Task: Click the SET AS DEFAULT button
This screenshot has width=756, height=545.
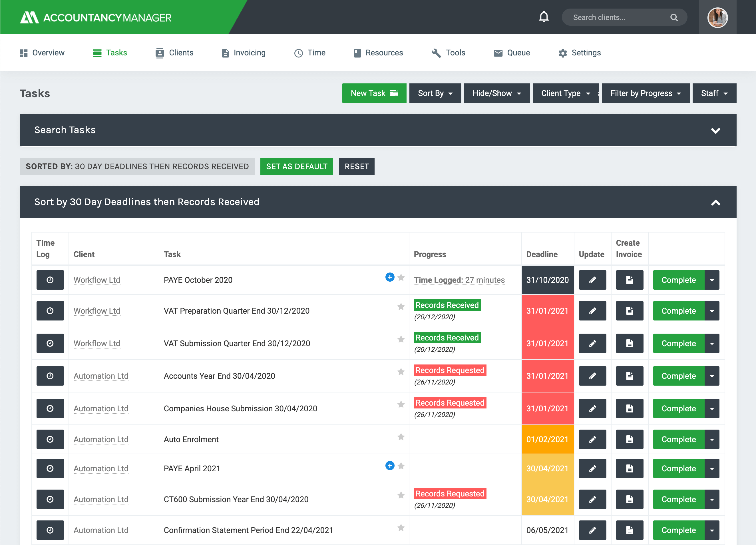Action: click(296, 167)
